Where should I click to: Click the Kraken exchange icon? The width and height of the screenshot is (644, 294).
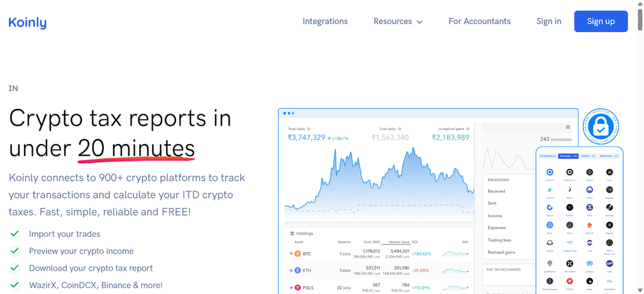tap(590, 190)
